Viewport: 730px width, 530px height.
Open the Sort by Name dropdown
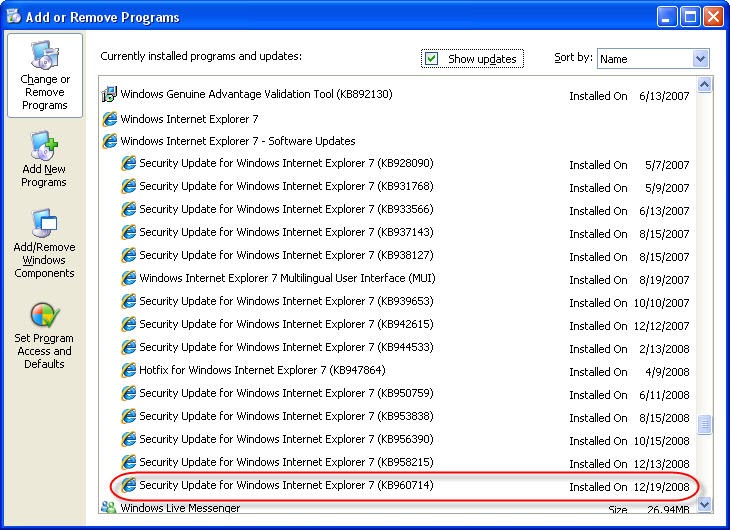tap(700, 59)
